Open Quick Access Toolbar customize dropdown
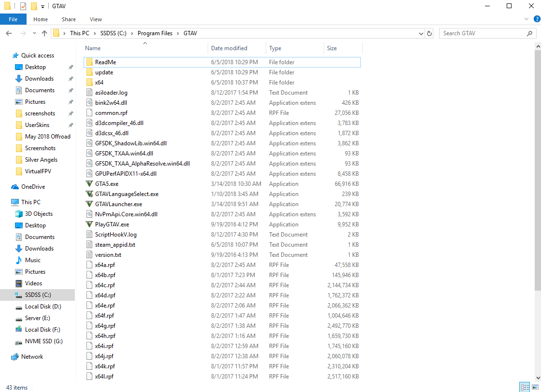The width and height of the screenshot is (541, 392). 43,7
